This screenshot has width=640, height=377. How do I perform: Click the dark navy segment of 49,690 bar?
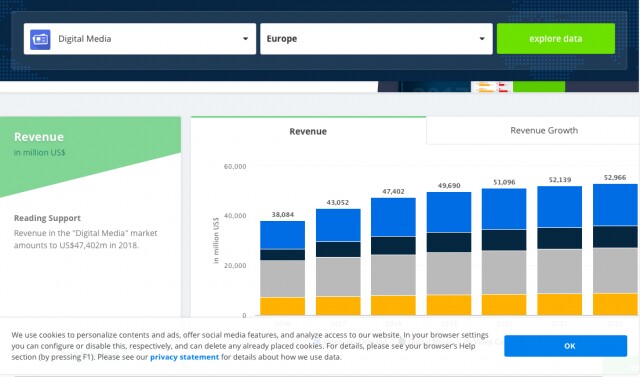449,242
